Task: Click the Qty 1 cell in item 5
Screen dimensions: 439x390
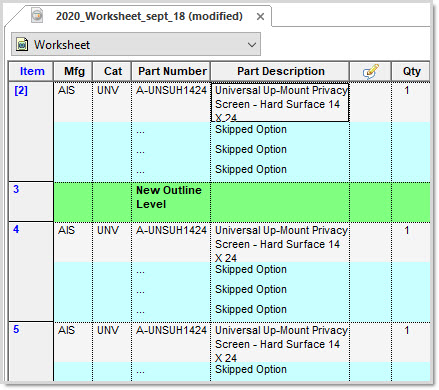Action: tap(411, 342)
